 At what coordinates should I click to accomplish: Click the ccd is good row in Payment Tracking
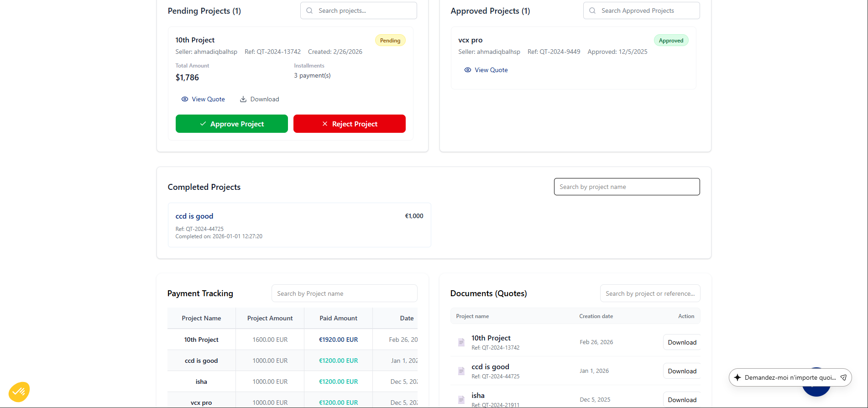point(293,361)
